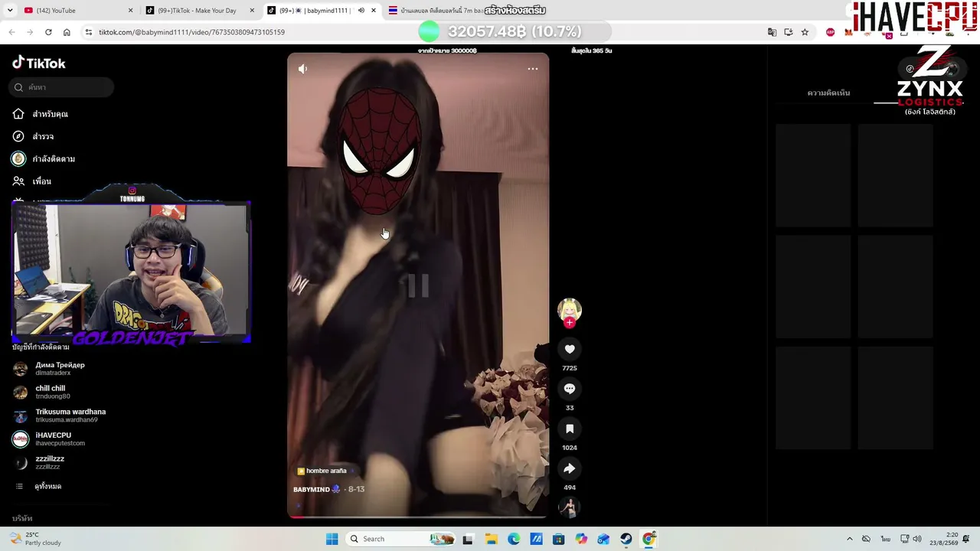
Task: Open the Friends (เพื่อน) page
Action: click(32, 181)
